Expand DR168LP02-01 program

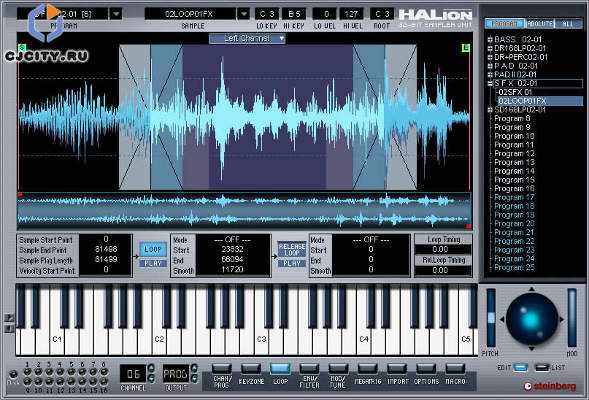click(490, 48)
